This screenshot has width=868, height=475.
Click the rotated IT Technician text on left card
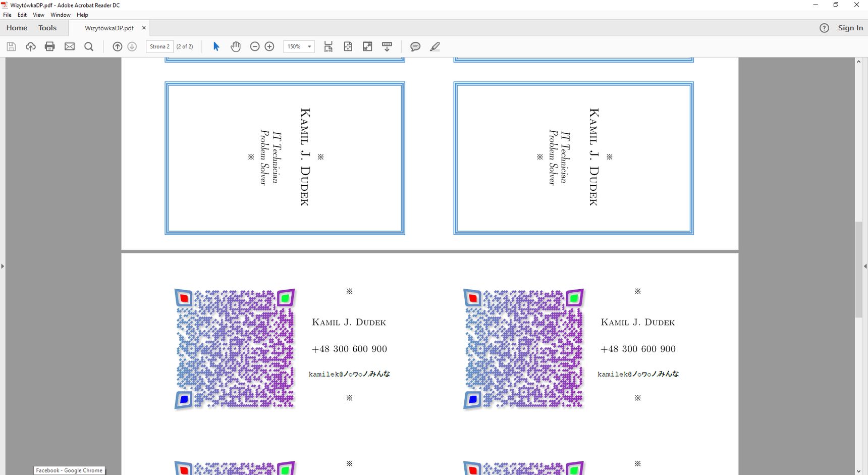pyautogui.click(x=276, y=157)
